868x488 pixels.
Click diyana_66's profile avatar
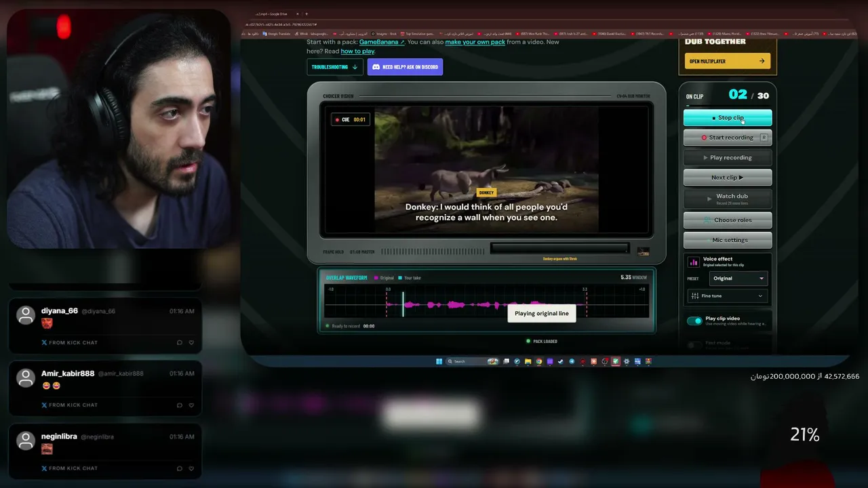26,315
